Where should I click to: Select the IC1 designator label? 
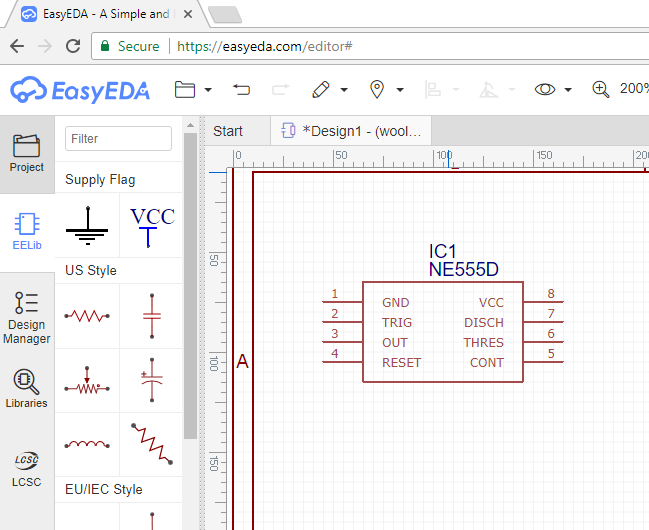click(442, 251)
